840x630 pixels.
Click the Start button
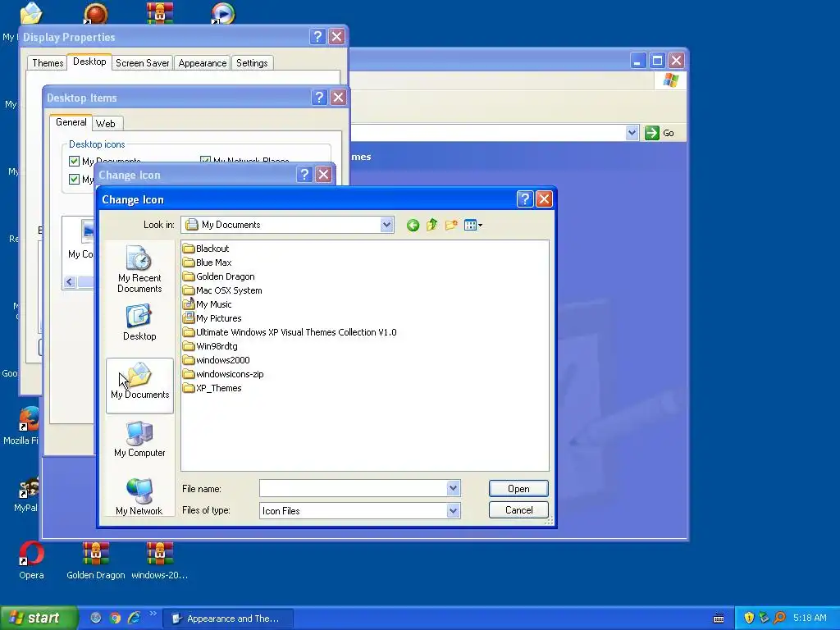[x=39, y=618]
